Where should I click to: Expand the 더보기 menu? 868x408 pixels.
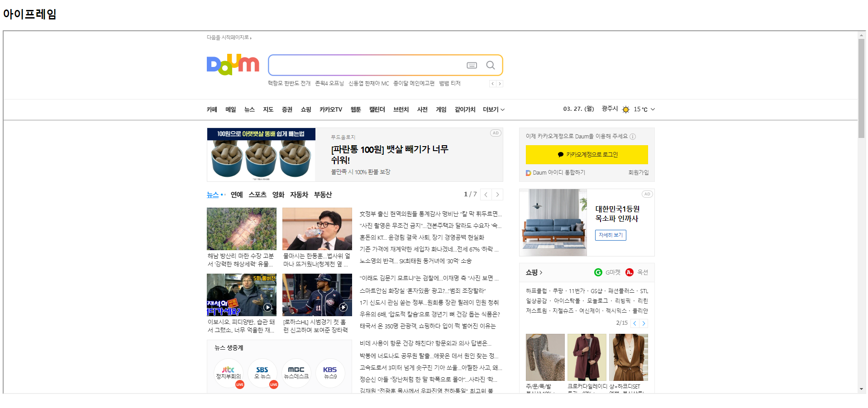click(x=493, y=109)
